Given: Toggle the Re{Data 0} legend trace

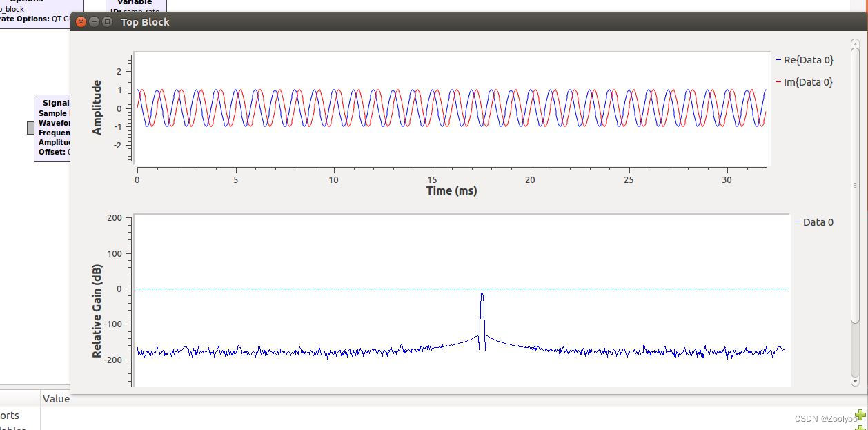Looking at the screenshot, I should tap(805, 60).
